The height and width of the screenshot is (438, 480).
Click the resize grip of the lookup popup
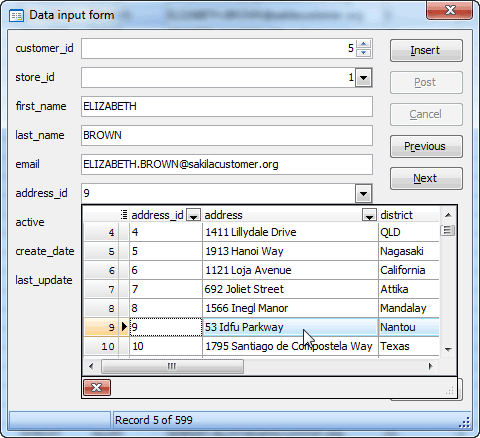(x=450, y=391)
